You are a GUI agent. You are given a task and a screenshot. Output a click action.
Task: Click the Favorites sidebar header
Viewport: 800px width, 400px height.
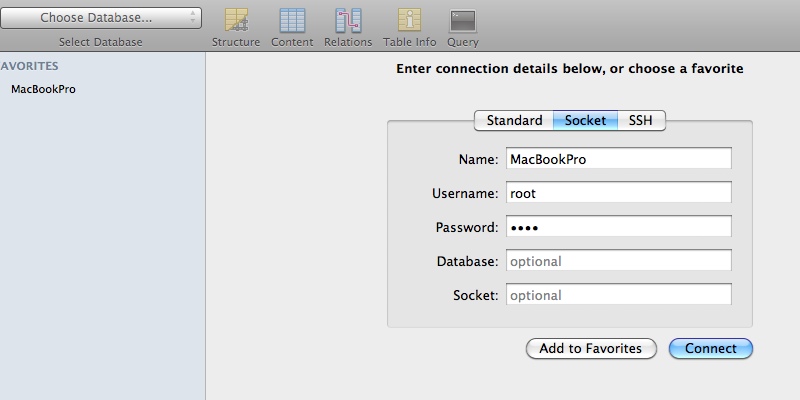[x=29, y=66]
